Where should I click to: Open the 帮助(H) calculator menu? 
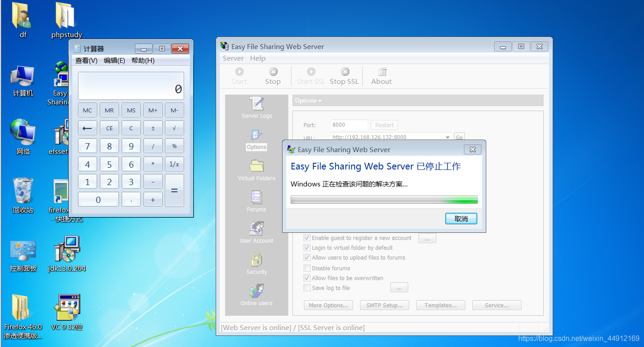pyautogui.click(x=143, y=61)
